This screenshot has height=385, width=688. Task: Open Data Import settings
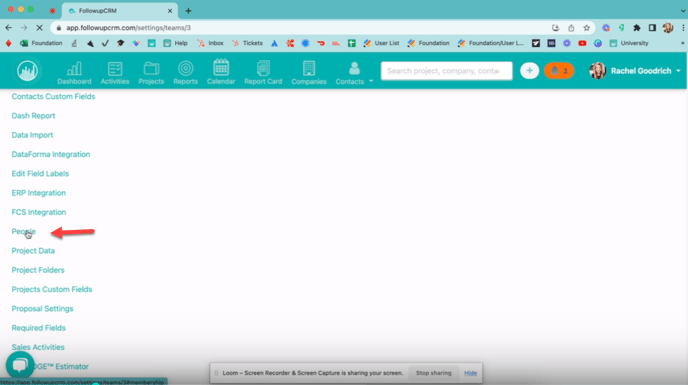pos(32,135)
